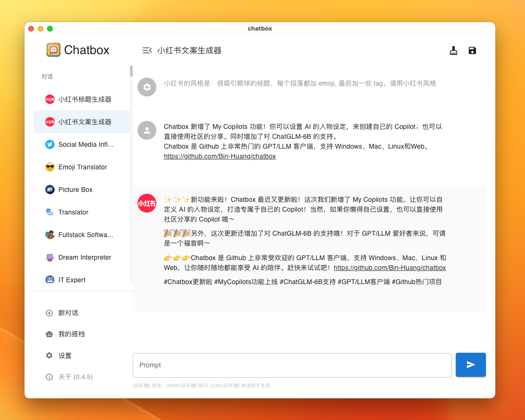Image resolution: width=525 pixels, height=420 pixels.
Task: Click the sunglasses emoji icon
Action: point(50,167)
